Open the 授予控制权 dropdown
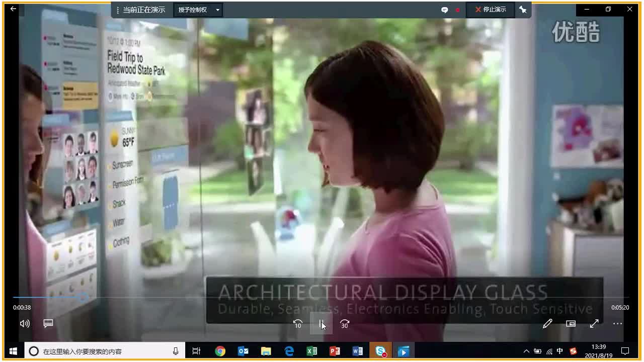644x362 pixels. [198, 10]
